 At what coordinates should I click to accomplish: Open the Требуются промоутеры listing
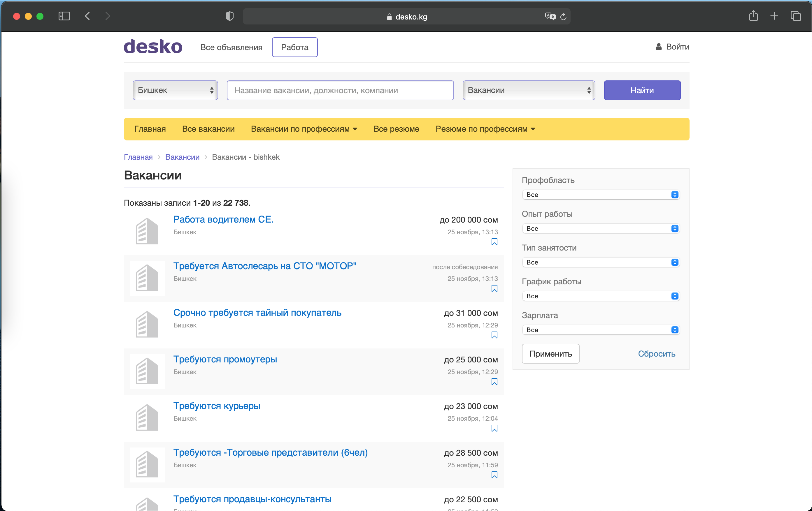click(225, 360)
